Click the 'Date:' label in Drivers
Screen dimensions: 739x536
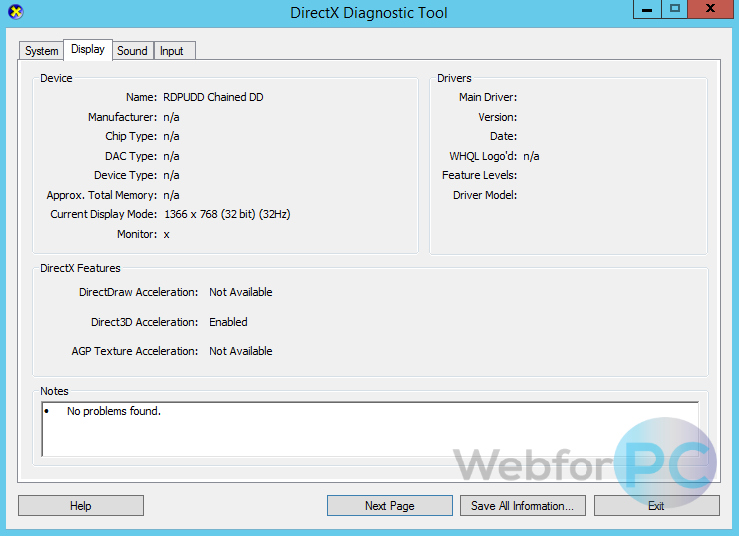pyautogui.click(x=503, y=136)
